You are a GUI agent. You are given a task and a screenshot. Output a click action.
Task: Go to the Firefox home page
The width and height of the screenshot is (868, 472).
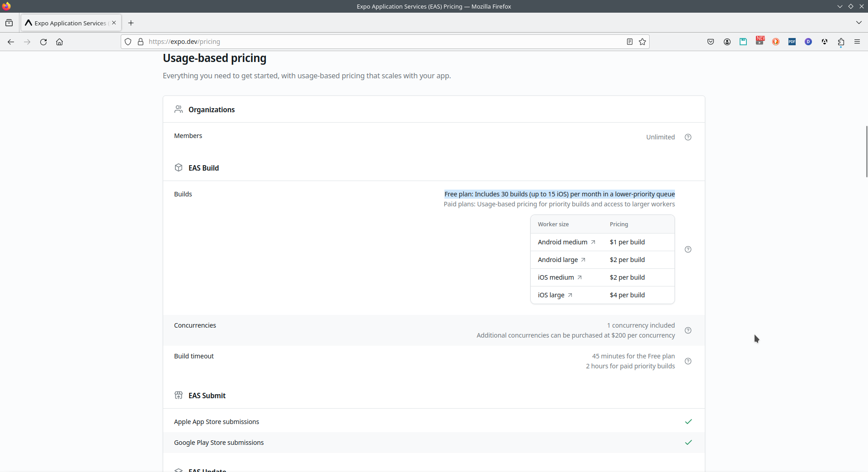pos(59,42)
